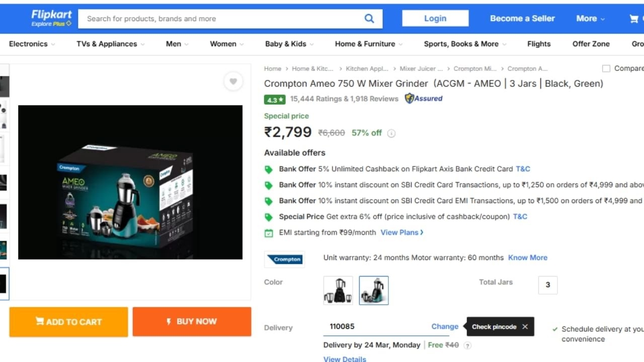This screenshot has height=362, width=644.
Task: Open the shopping cart icon in header
Action: click(x=634, y=19)
